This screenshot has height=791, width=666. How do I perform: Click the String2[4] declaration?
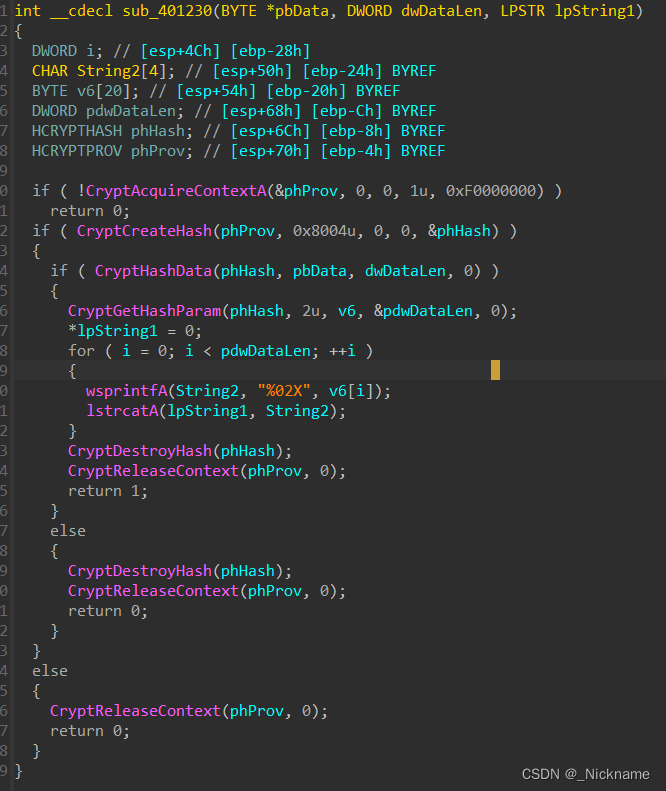click(103, 71)
